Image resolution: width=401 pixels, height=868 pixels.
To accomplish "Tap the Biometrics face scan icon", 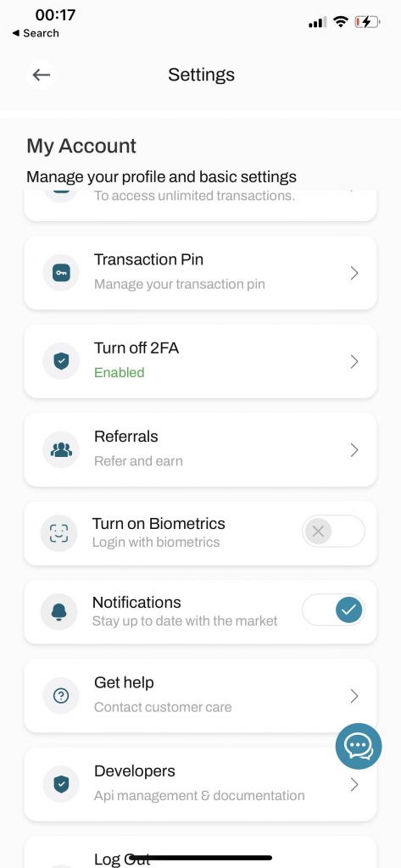I will tap(58, 532).
